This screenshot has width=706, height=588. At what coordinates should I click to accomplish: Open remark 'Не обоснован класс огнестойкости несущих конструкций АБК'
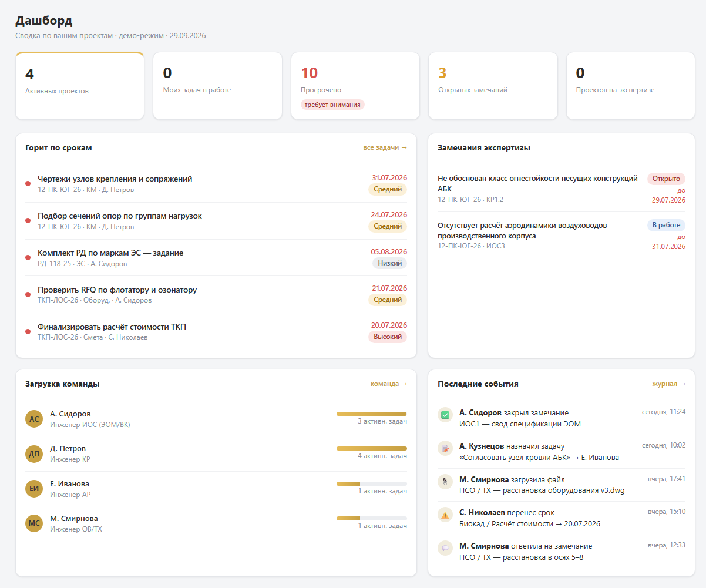[x=537, y=183]
